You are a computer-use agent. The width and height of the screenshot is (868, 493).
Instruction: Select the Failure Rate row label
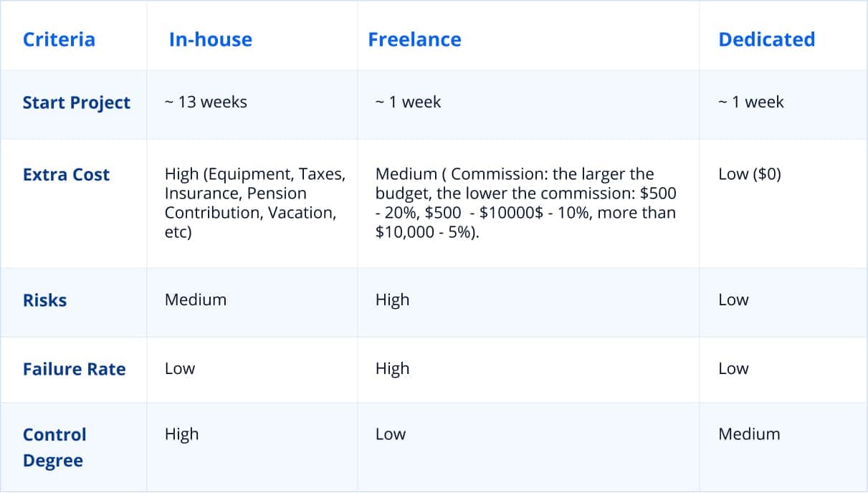74,369
